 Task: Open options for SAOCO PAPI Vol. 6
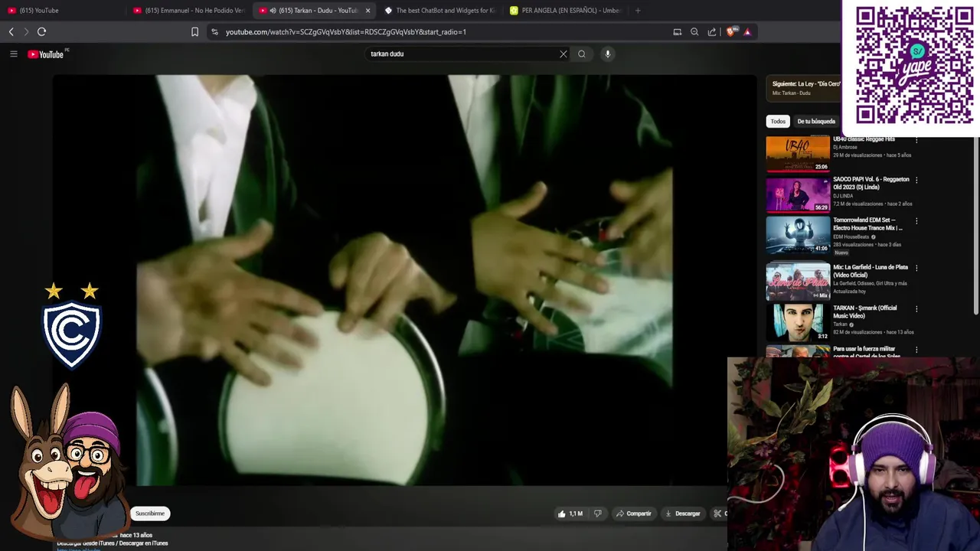tap(916, 180)
